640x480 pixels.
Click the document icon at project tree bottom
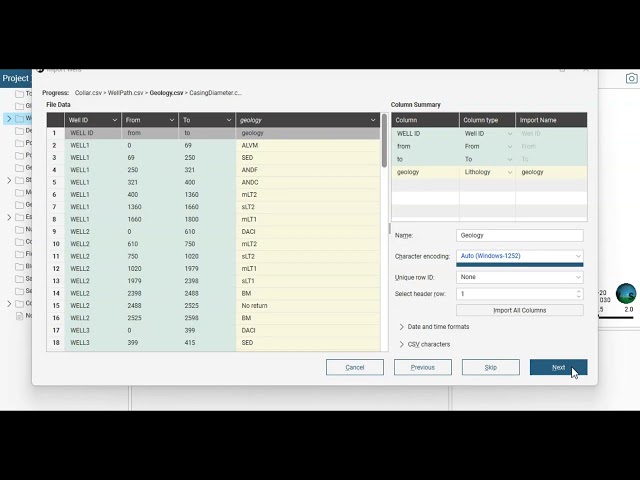click(x=19, y=316)
